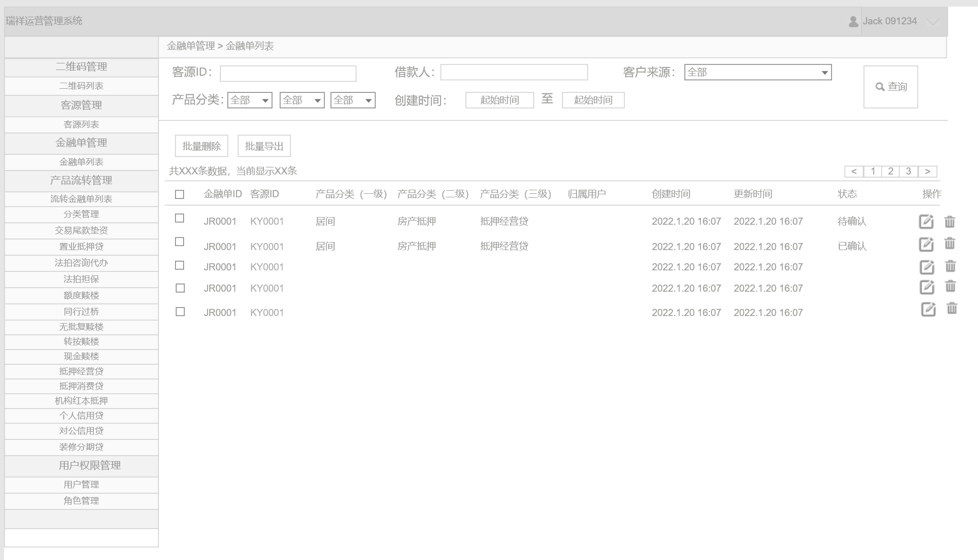Select 法拍咨询代办 in the sidebar
The width and height of the screenshot is (978, 560).
pos(81,263)
